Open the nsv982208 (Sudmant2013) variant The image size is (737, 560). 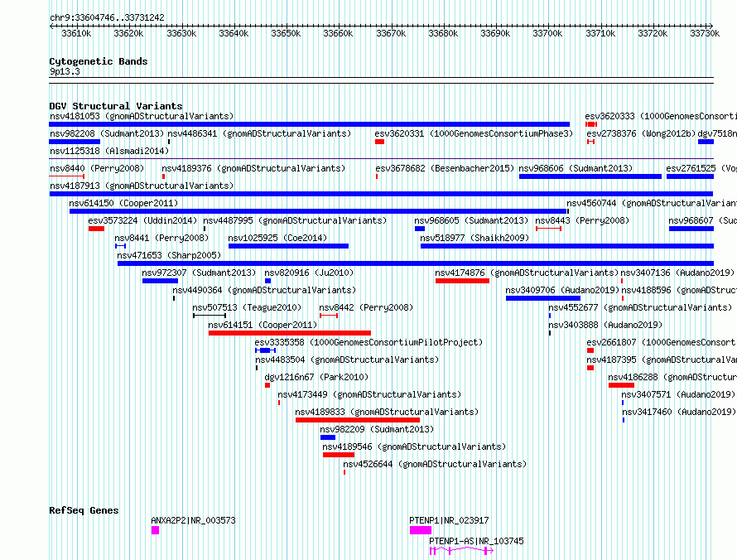point(107,133)
